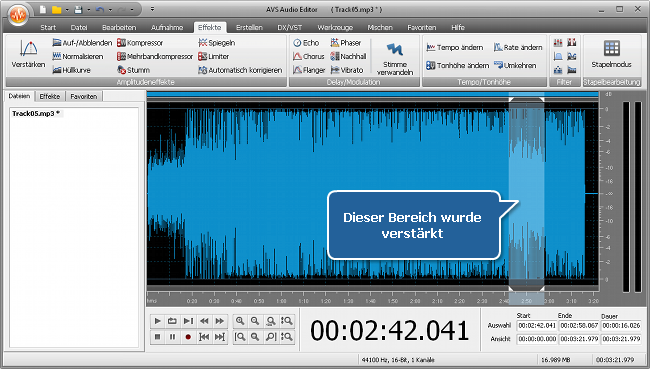Open the save dropdown arrow in quick toolbar
This screenshot has height=369, width=650.
coord(88,10)
